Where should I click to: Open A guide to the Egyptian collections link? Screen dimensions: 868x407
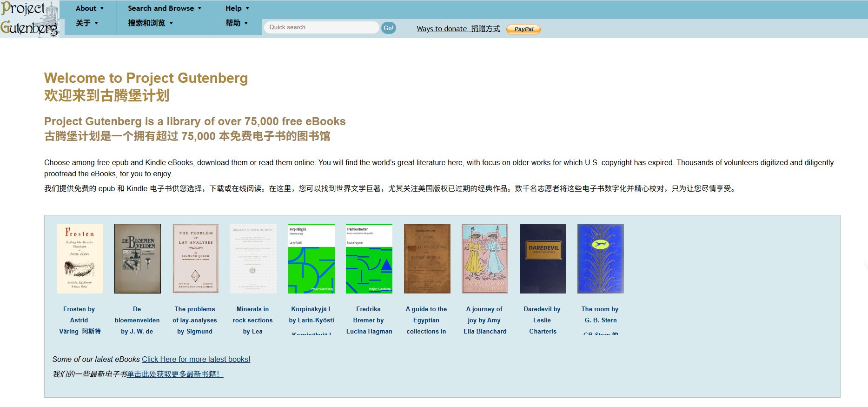pos(426,320)
